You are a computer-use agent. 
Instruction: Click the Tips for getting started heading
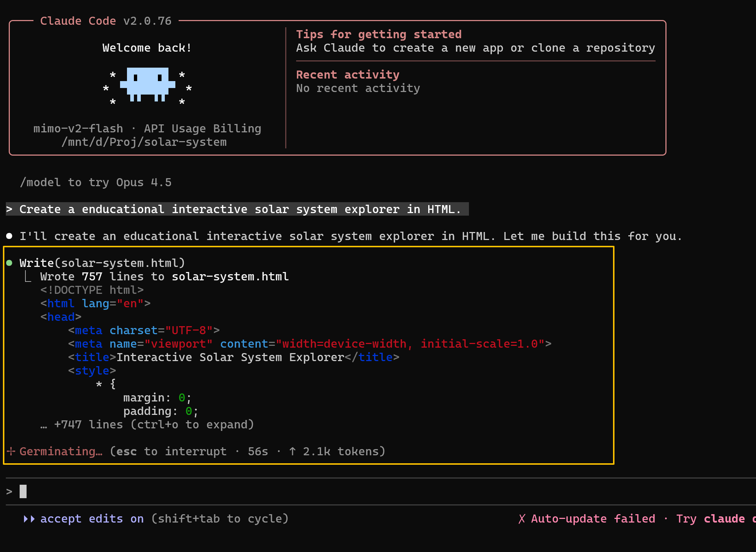point(379,34)
